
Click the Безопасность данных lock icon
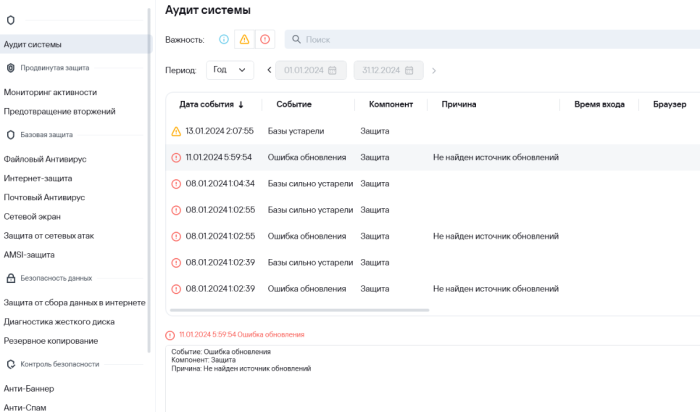10,278
